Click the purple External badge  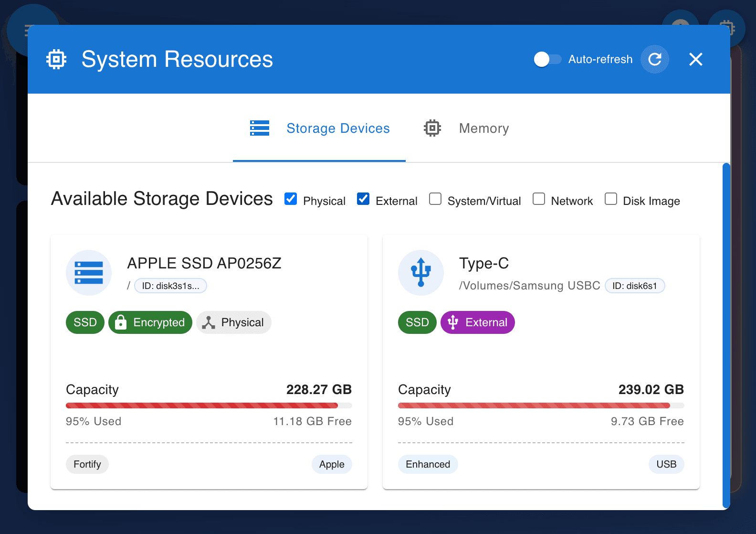(478, 322)
